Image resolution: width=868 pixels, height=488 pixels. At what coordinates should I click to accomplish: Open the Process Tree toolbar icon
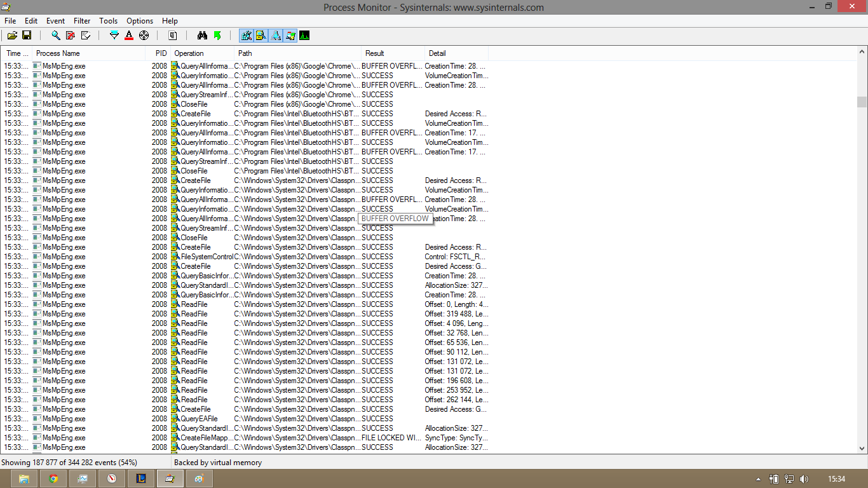coord(173,36)
